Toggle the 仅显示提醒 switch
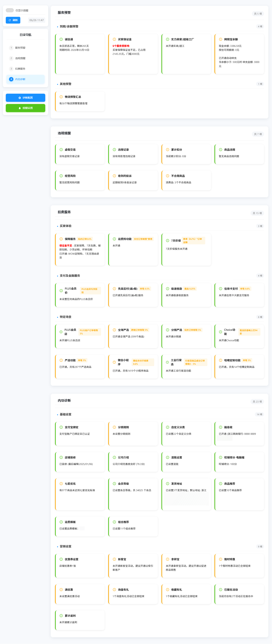Screen dimensions: 272x644 pyautogui.click(x=10, y=10)
